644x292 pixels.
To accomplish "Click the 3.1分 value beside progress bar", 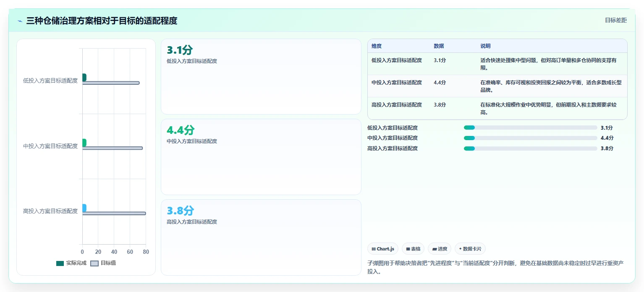I will click(x=607, y=128).
